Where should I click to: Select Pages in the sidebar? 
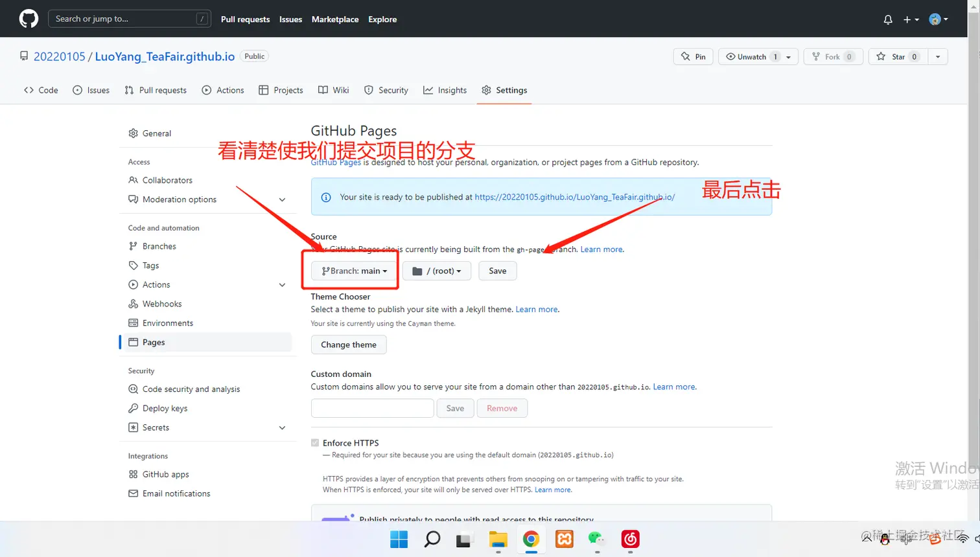pyautogui.click(x=206, y=342)
